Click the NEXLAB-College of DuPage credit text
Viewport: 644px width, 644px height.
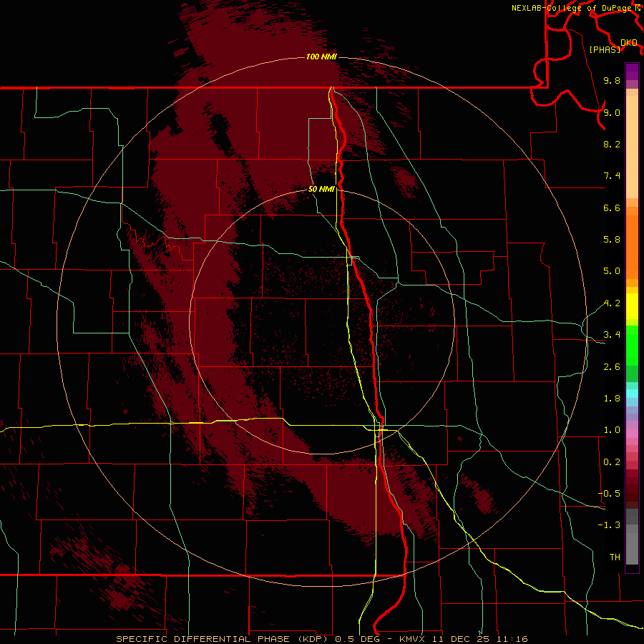click(x=571, y=8)
